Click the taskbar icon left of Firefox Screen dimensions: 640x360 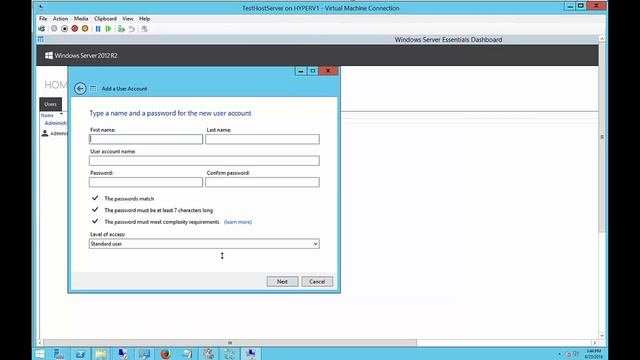click(144, 354)
